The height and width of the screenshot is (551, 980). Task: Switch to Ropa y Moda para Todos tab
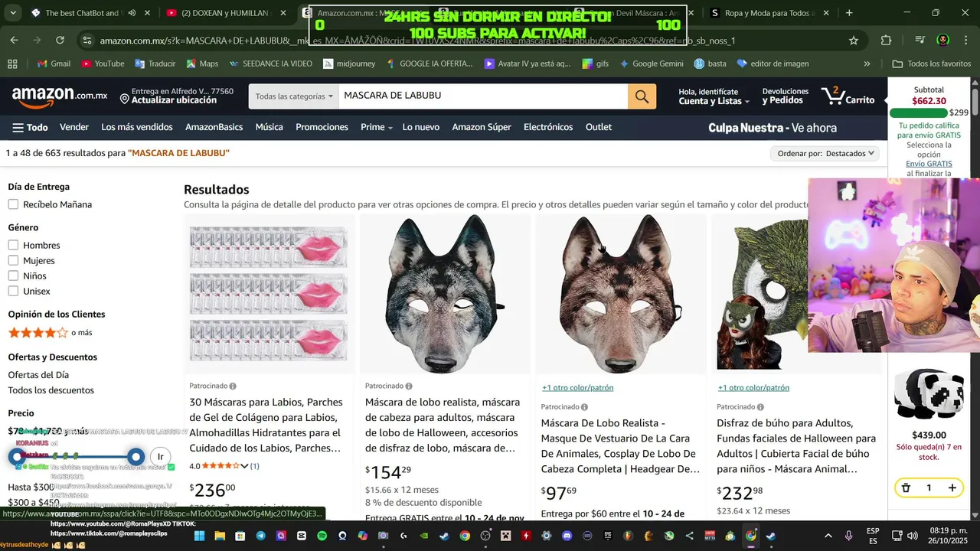pos(763,13)
